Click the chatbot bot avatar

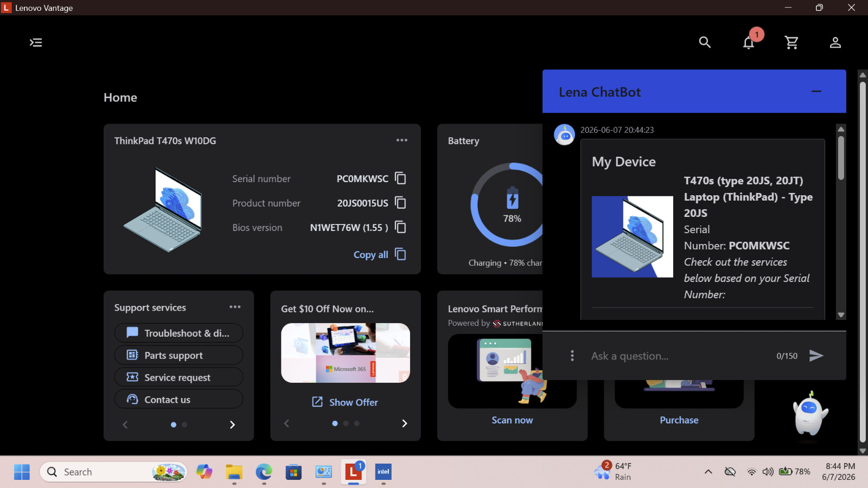coord(565,134)
